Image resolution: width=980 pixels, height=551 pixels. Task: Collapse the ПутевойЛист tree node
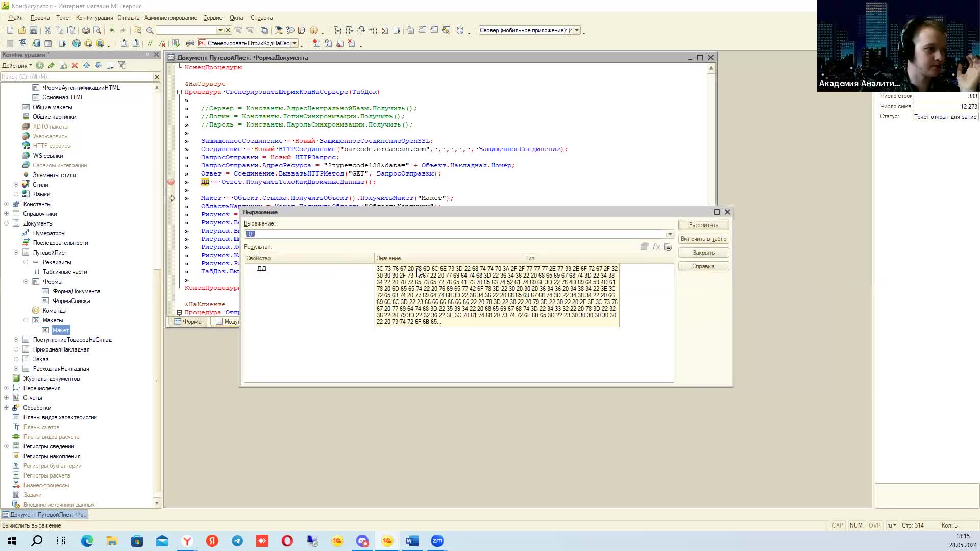(16, 253)
